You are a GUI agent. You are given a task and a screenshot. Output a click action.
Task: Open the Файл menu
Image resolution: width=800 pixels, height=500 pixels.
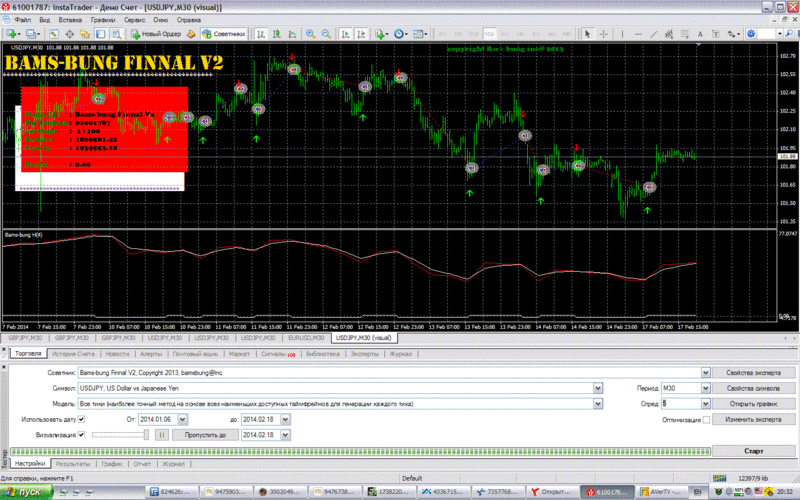pos(22,20)
